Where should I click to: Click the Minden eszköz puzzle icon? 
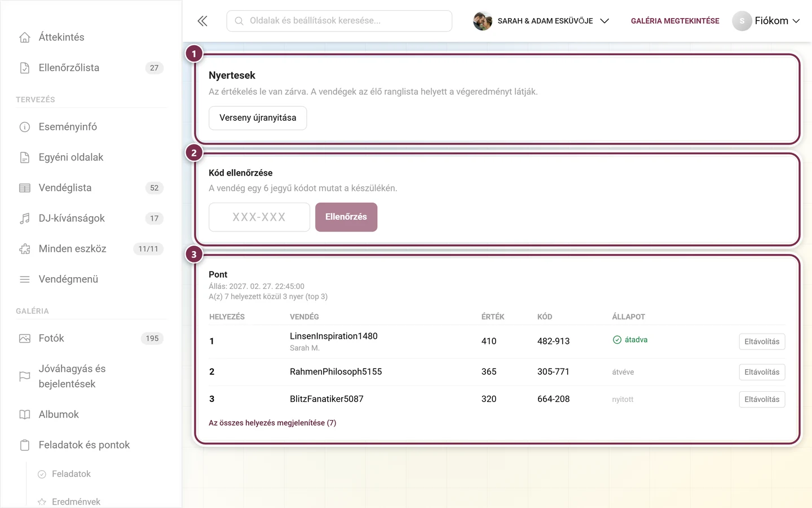[x=25, y=249]
